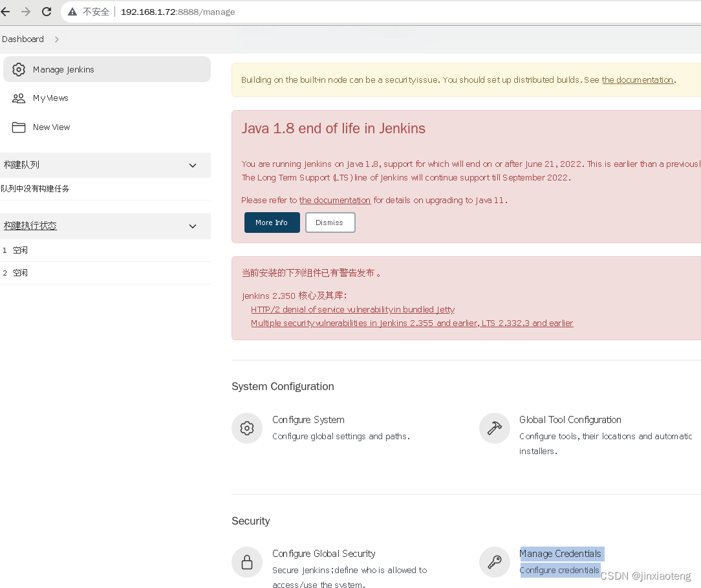Open HTTP/2 denial of service vulnerability link
Viewport: 701px width, 588px height.
coord(352,309)
